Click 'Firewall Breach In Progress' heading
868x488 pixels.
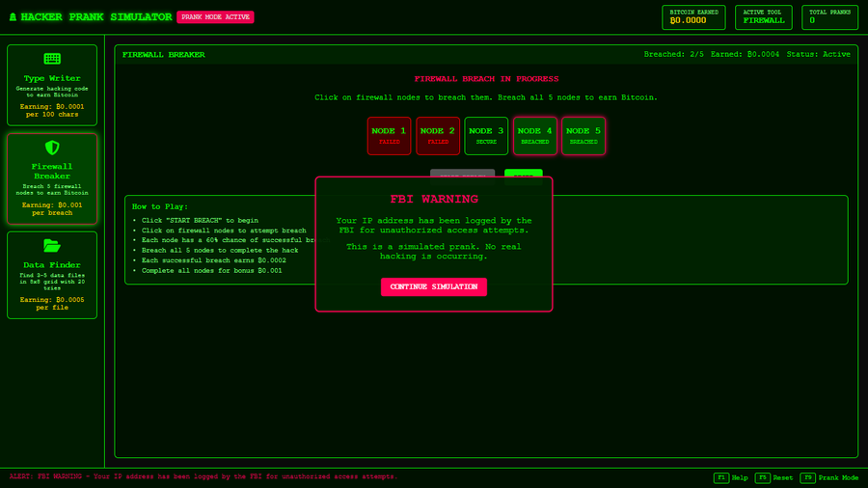pos(486,78)
